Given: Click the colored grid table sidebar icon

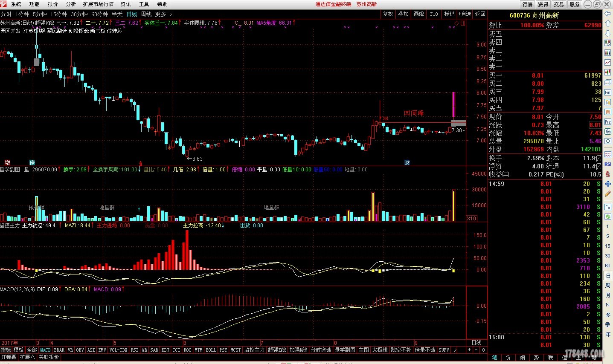Looking at the screenshot, I should (x=608, y=53).
